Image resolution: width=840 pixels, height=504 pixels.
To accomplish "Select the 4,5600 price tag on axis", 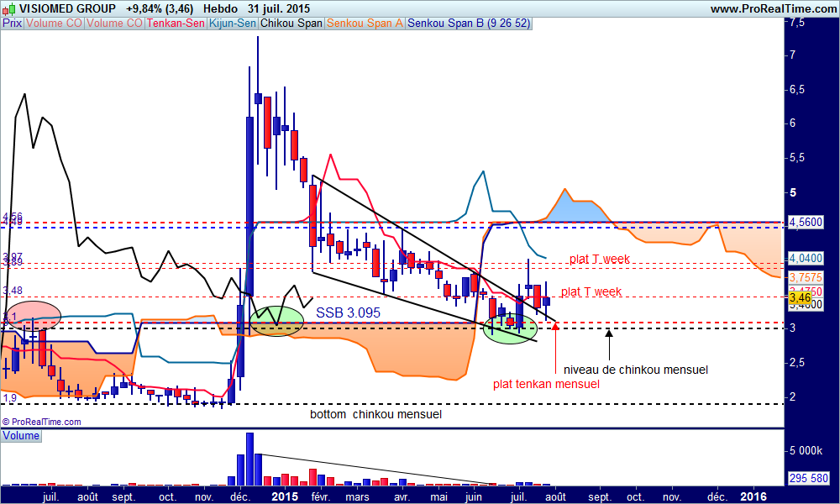I will tap(806, 223).
